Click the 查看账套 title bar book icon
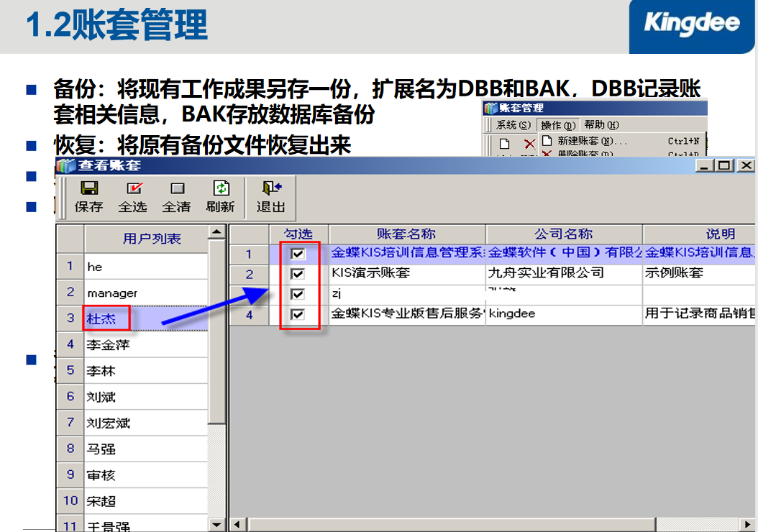 [66, 166]
